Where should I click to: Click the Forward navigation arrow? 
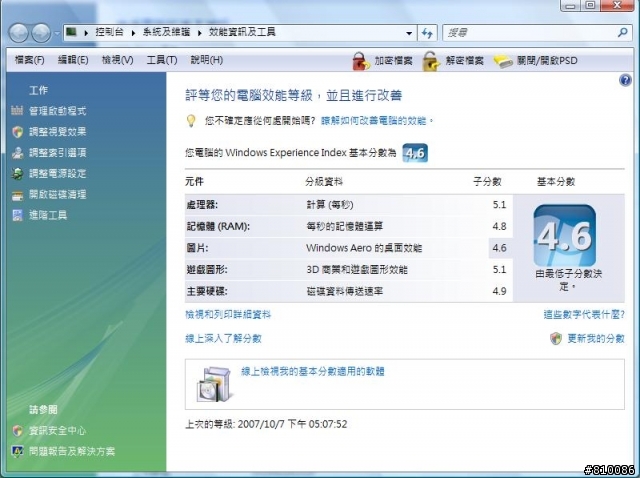[x=41, y=33]
